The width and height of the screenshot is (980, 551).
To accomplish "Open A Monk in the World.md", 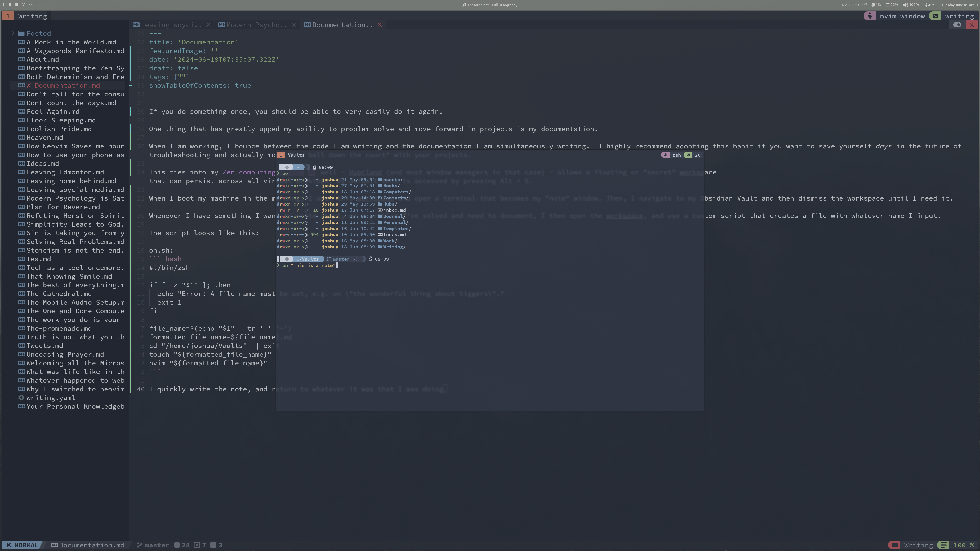I will pos(71,42).
